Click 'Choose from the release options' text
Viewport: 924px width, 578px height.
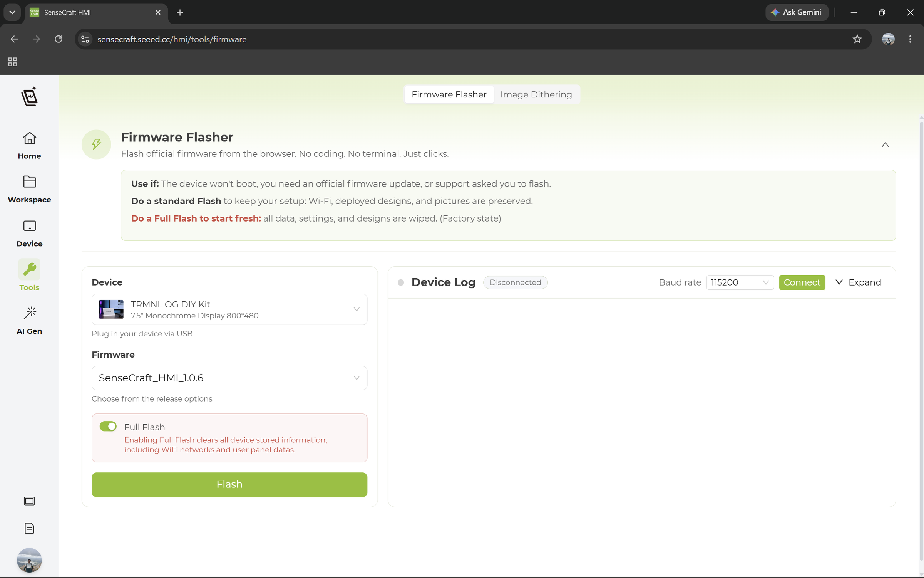(152, 399)
